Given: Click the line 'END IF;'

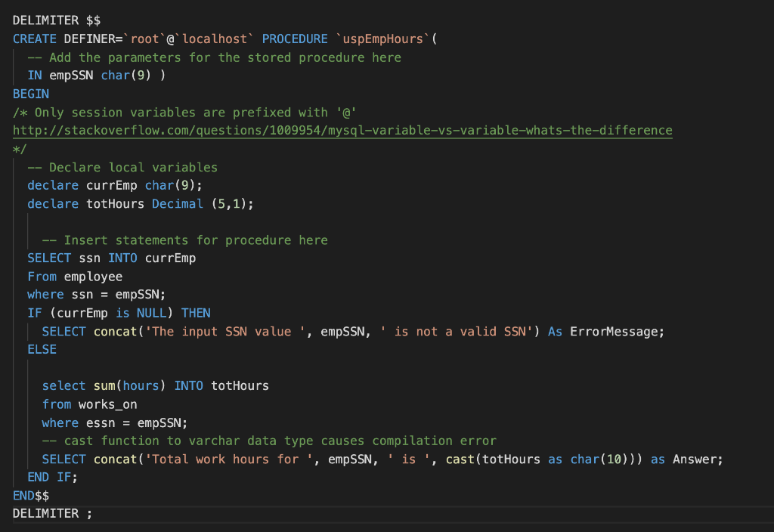Looking at the screenshot, I should pos(53,478).
